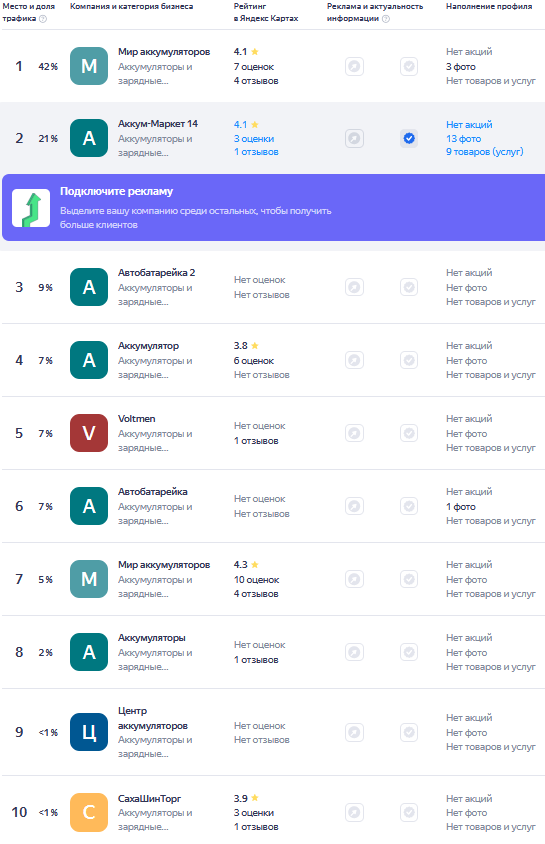Click the green arrow advertising banner icon
The width and height of the screenshot is (545, 844).
tap(31, 208)
